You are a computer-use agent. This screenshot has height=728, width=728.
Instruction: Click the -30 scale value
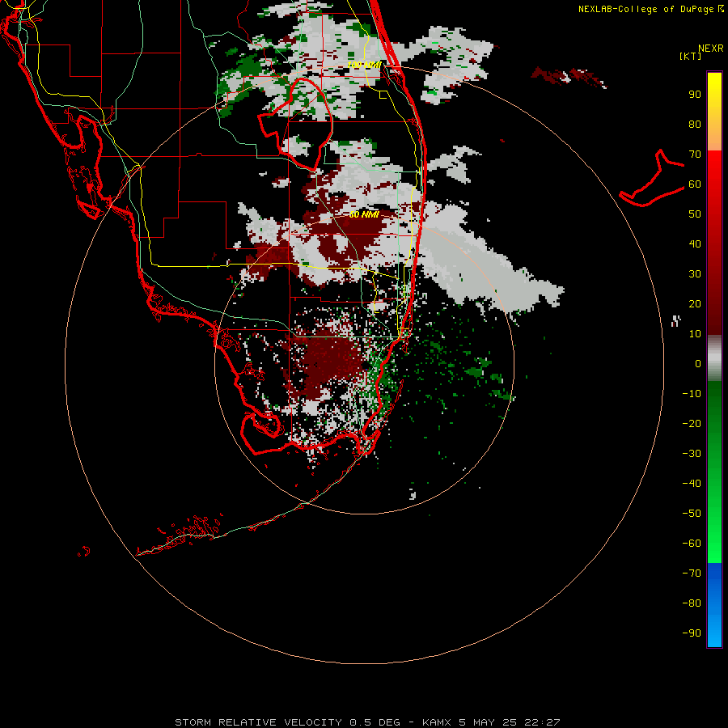pos(692,454)
